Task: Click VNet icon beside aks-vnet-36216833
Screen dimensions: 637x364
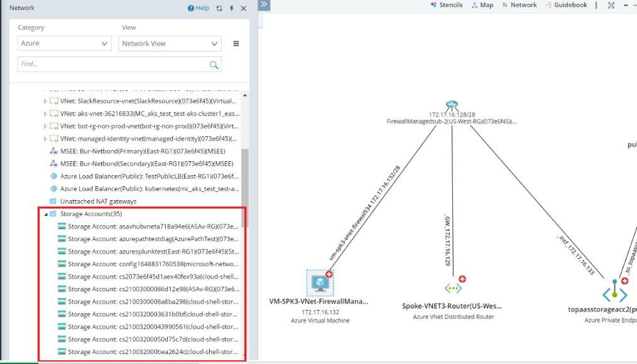Action: click(x=53, y=114)
